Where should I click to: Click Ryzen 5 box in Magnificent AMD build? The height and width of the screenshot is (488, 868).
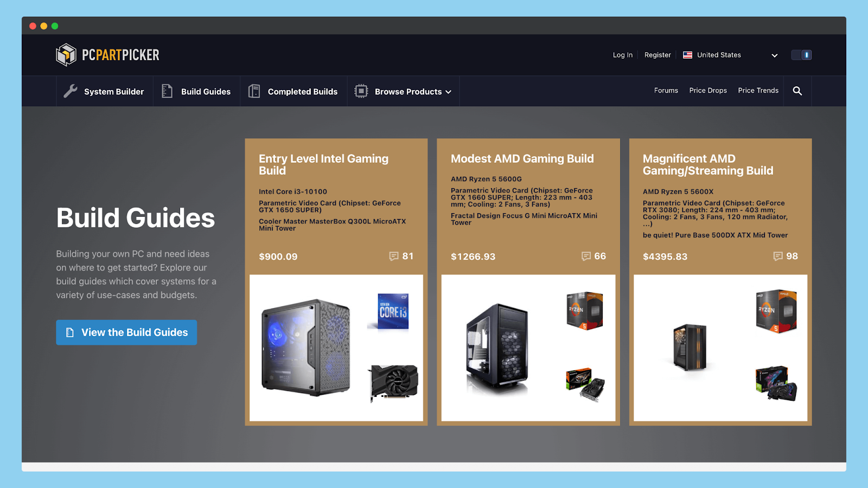coord(776,311)
